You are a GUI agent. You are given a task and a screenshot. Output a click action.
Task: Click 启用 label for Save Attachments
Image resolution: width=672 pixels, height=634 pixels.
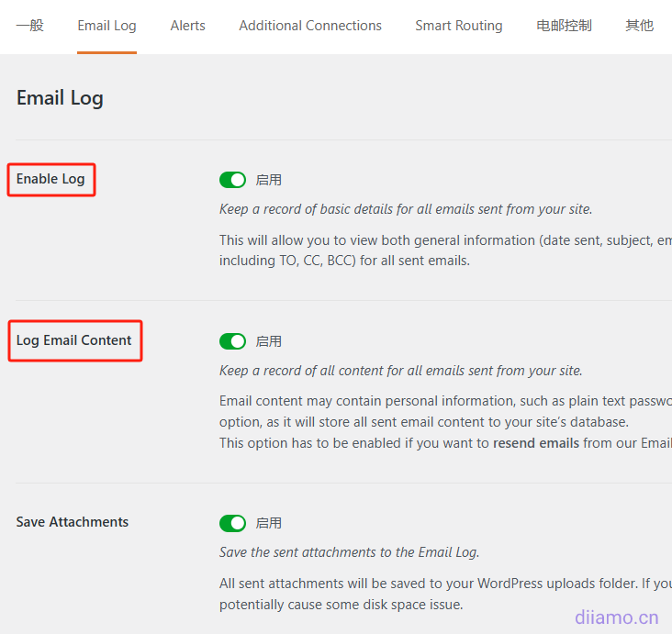(x=269, y=523)
